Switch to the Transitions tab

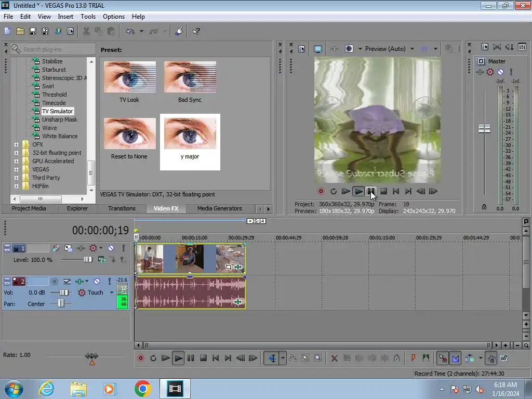122,208
